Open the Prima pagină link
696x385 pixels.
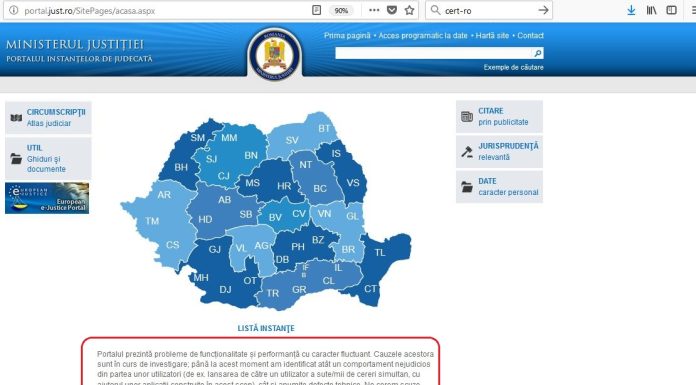point(347,36)
